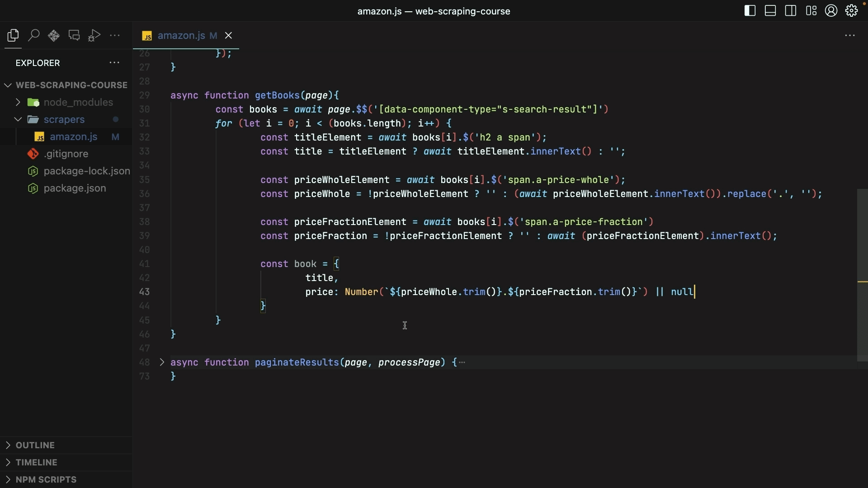The width and height of the screenshot is (868, 488).
Task: Expand the NPM SCRIPTS section
Action: click(66, 479)
